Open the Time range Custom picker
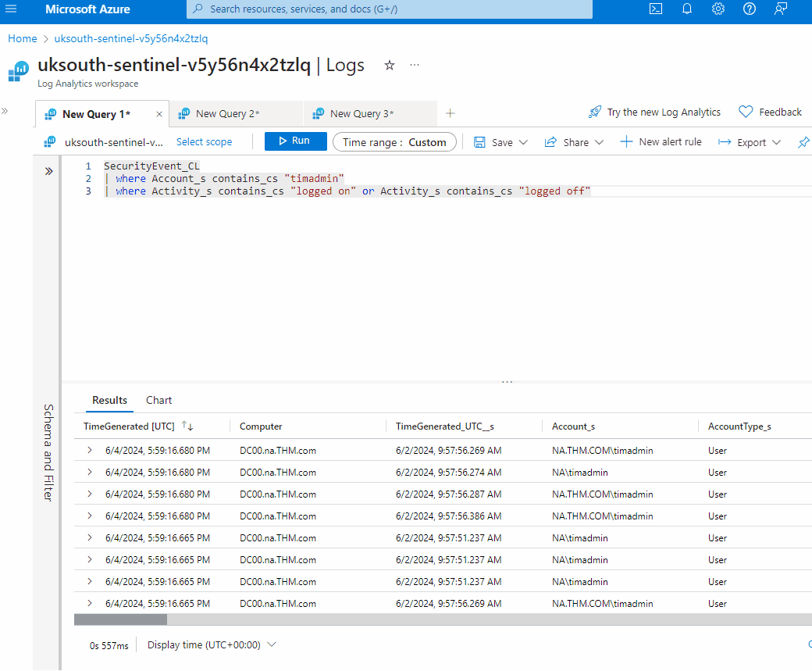 pos(394,142)
